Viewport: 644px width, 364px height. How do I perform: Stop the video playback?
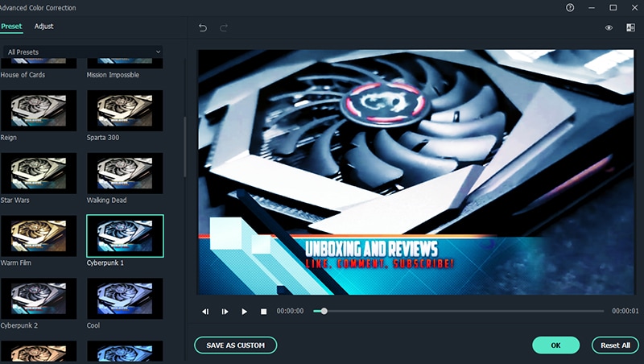click(264, 312)
